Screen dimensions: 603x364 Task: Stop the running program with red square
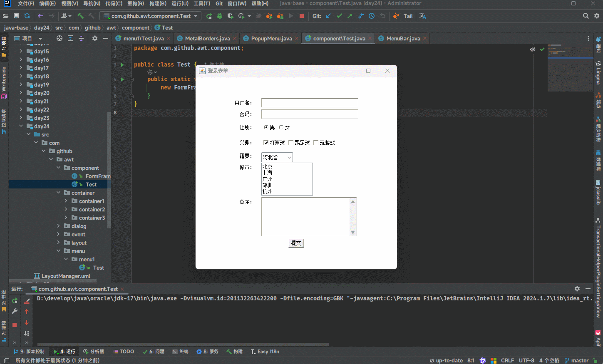tap(302, 16)
